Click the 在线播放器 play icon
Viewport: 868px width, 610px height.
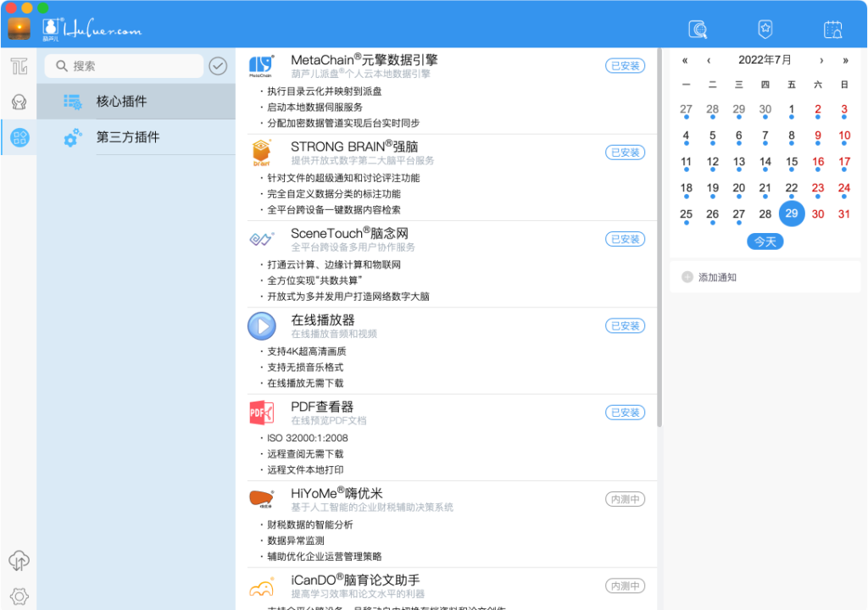click(261, 326)
